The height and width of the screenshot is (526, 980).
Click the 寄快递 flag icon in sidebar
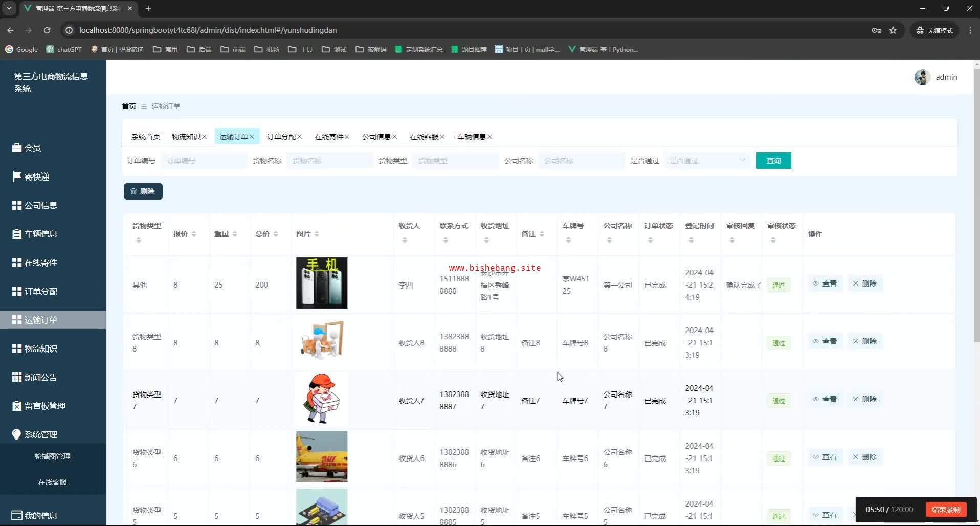[17, 177]
